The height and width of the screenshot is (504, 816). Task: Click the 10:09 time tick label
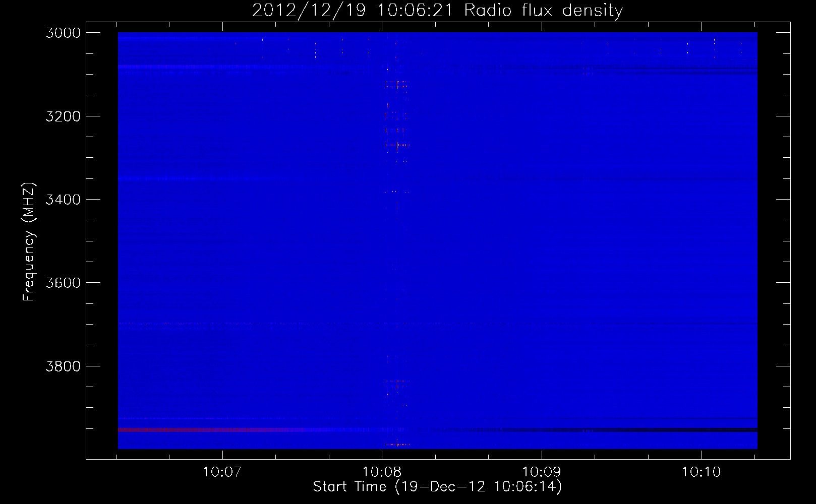(x=541, y=472)
